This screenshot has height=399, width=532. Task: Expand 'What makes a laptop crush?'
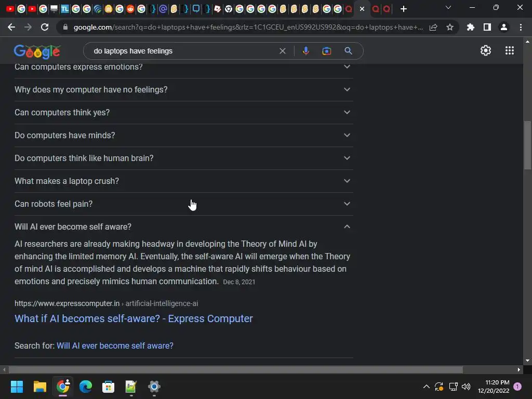(183, 181)
